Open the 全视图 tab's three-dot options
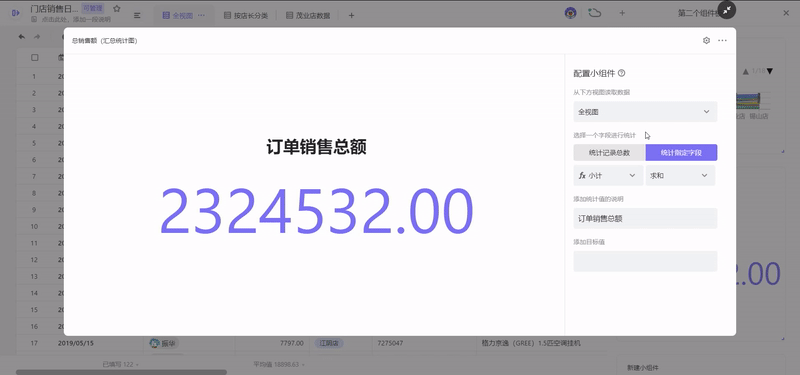This screenshot has height=375, width=800. click(x=202, y=15)
